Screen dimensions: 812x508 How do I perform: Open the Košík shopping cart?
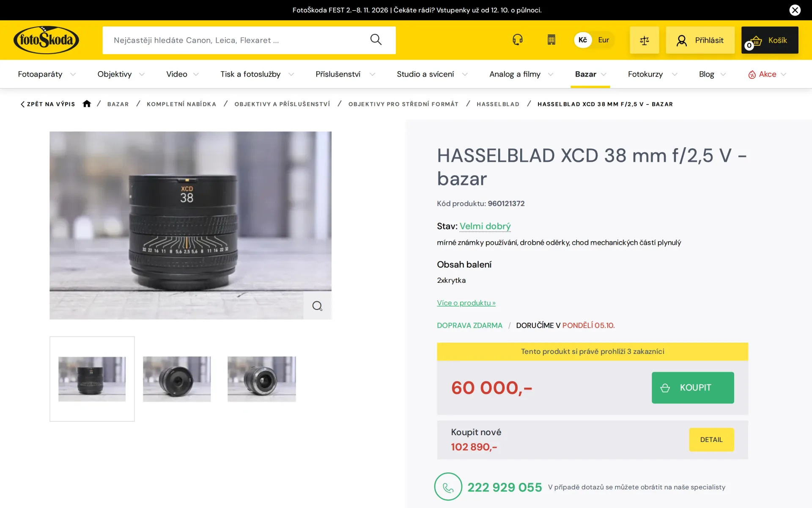tap(770, 40)
